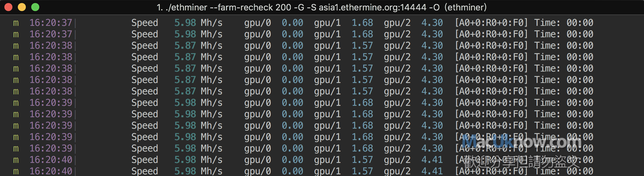Click the 16:20:40 timestamp in the bottom row

(x=51, y=171)
